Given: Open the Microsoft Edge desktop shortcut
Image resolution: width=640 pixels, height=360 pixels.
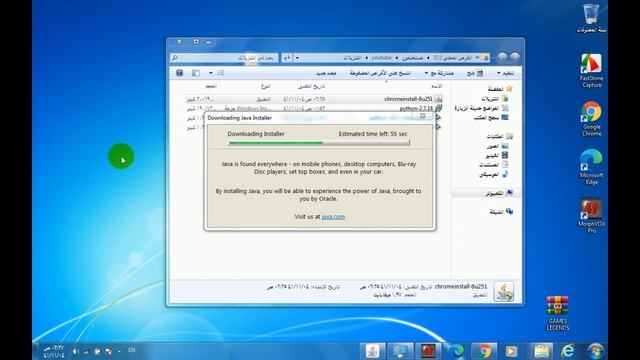Looking at the screenshot, I should (591, 167).
